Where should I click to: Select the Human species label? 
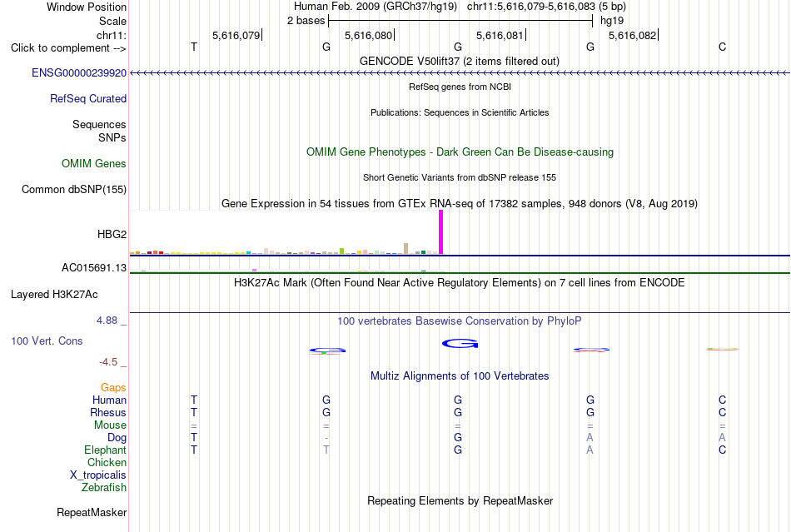[109, 400]
